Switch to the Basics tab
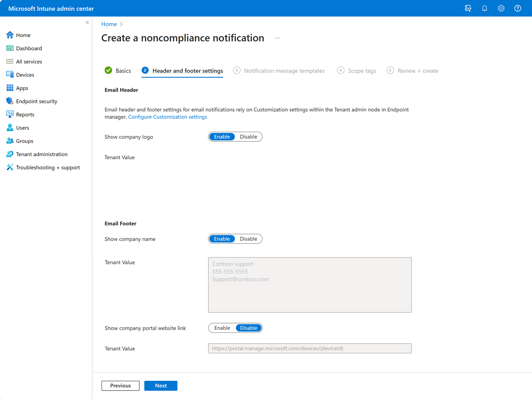 coord(123,70)
